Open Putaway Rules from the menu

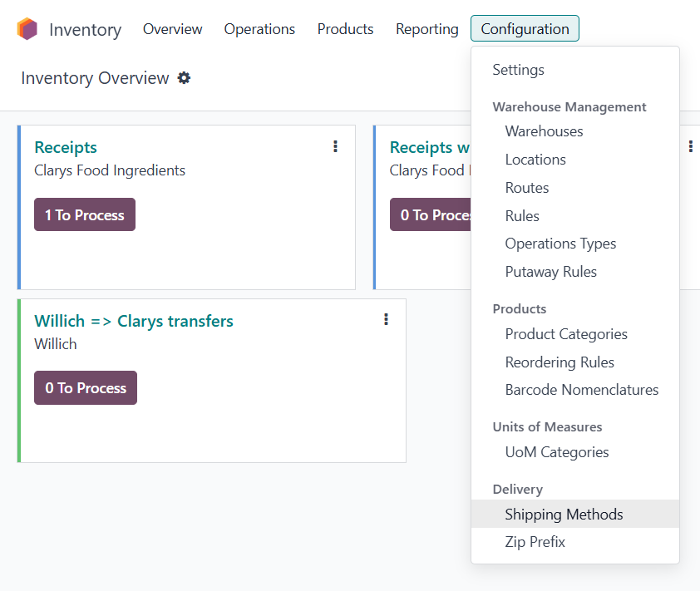tap(550, 272)
